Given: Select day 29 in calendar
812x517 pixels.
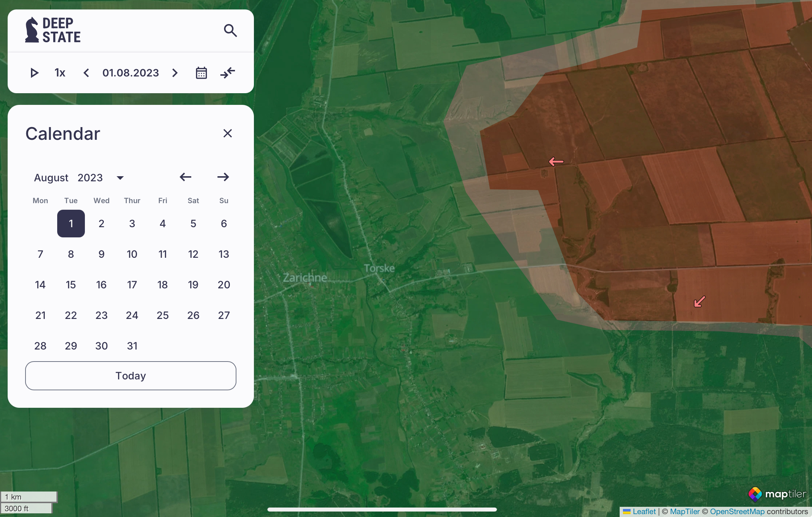Looking at the screenshot, I should (71, 346).
